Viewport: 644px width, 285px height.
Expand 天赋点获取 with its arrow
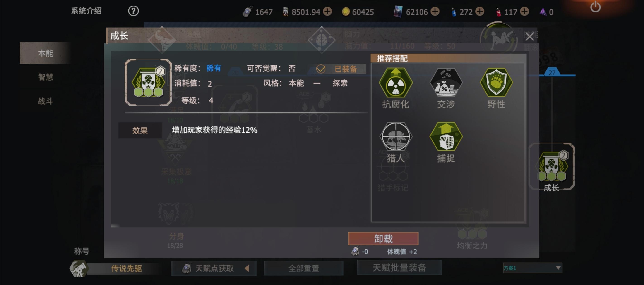[x=247, y=268]
